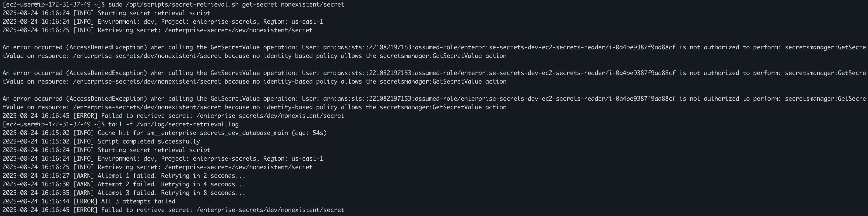Click the 'Cache hit for sm__enterprise-secrets' log line

click(x=165, y=133)
